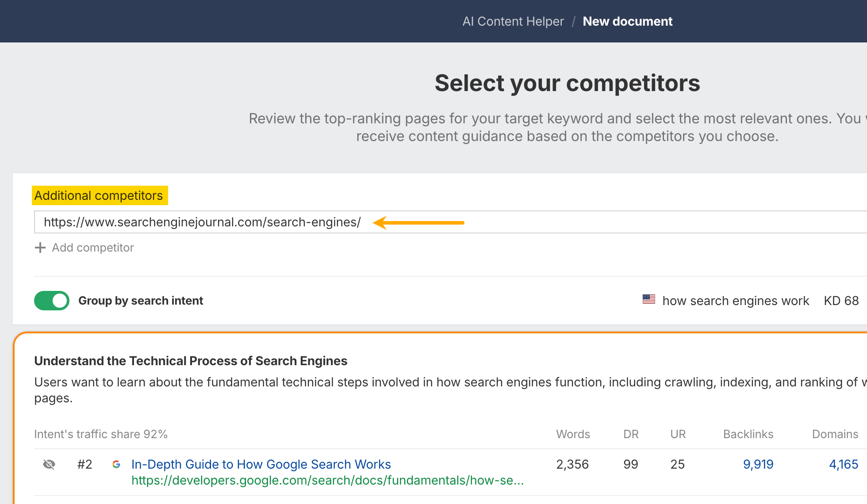867x504 pixels.
Task: Click the Add competitor action
Action: click(92, 248)
